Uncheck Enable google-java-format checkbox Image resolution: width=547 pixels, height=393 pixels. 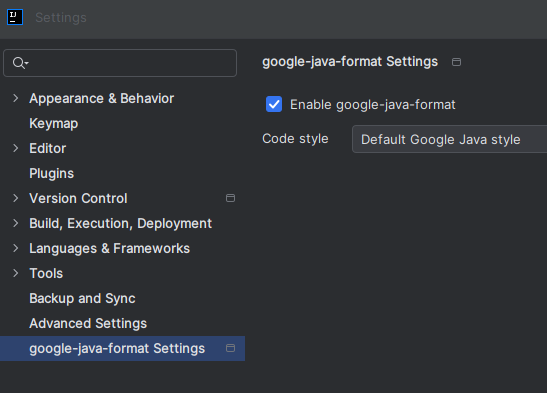coord(274,104)
